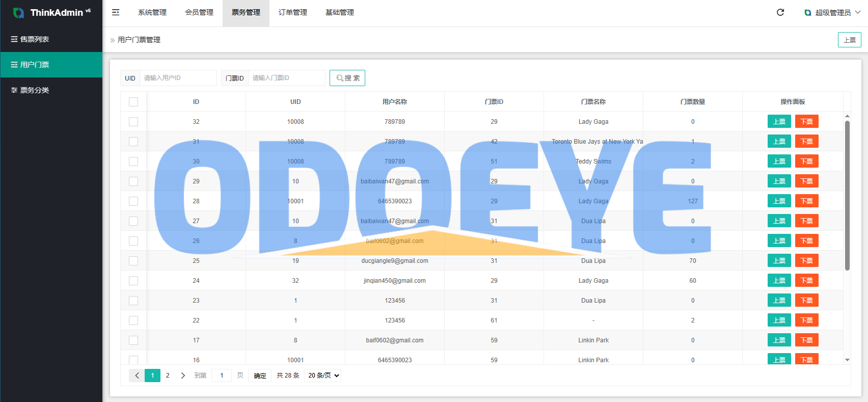Switch to the 订单管理 top menu

coord(293,13)
